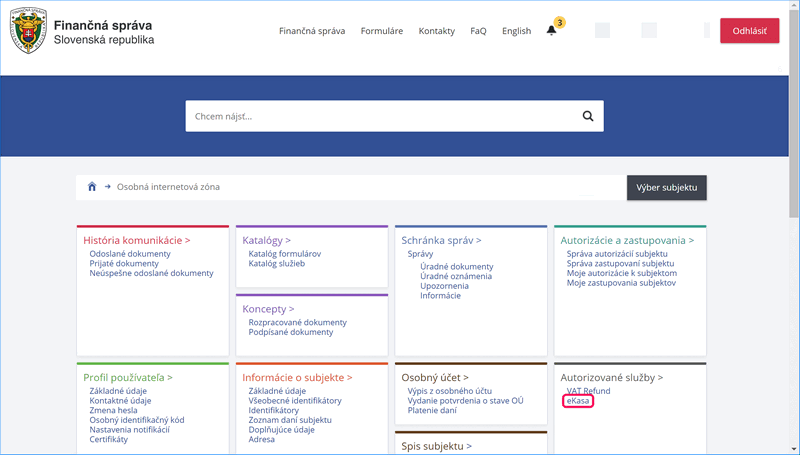Click the home icon in breadcrumb
800x455 pixels.
92,187
